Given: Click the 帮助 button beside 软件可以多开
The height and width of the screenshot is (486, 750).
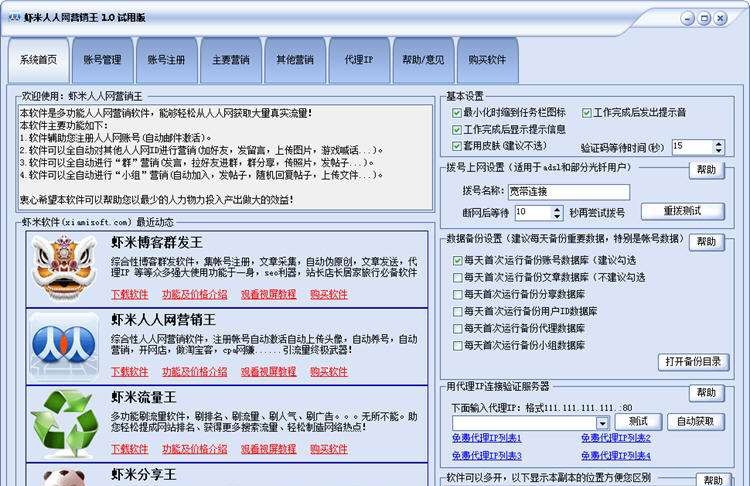Looking at the screenshot, I should [x=713, y=480].
